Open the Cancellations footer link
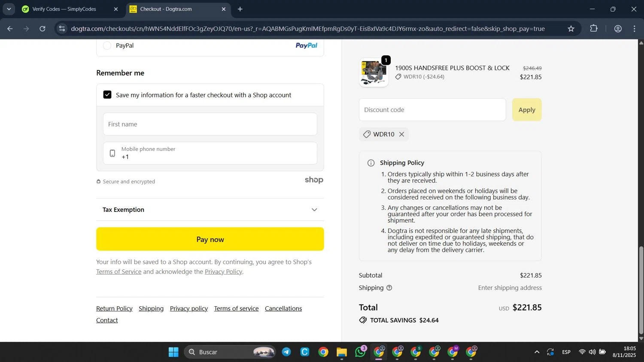 point(283,308)
